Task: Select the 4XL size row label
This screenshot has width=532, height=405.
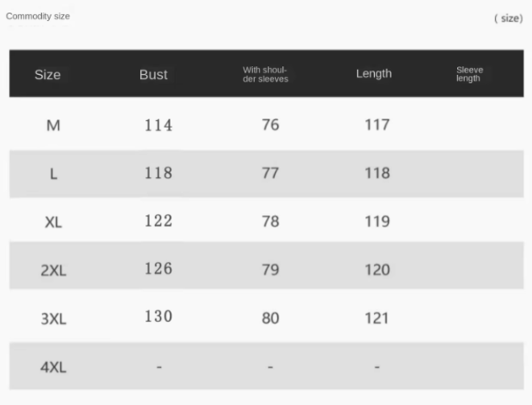Action: tap(53, 367)
